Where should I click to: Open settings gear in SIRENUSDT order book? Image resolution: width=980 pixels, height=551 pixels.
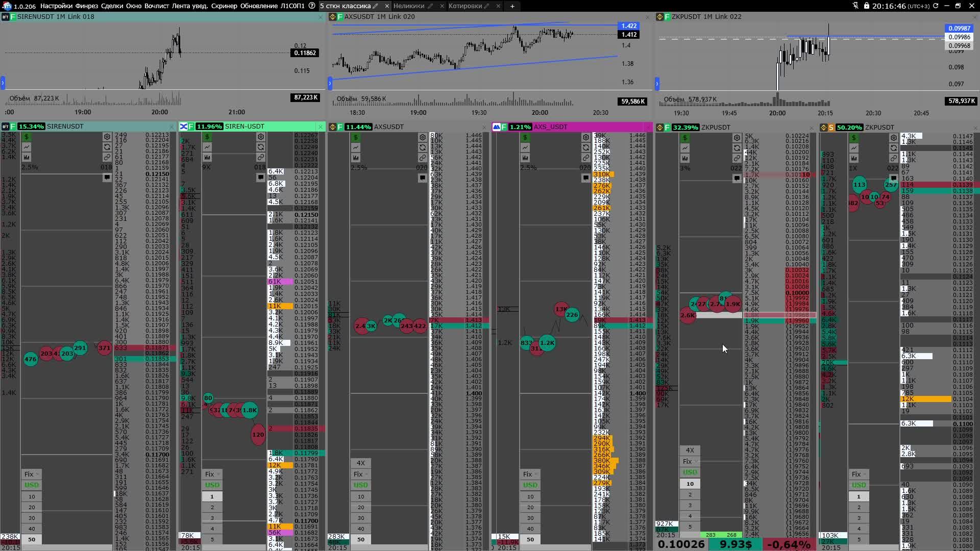(107, 137)
